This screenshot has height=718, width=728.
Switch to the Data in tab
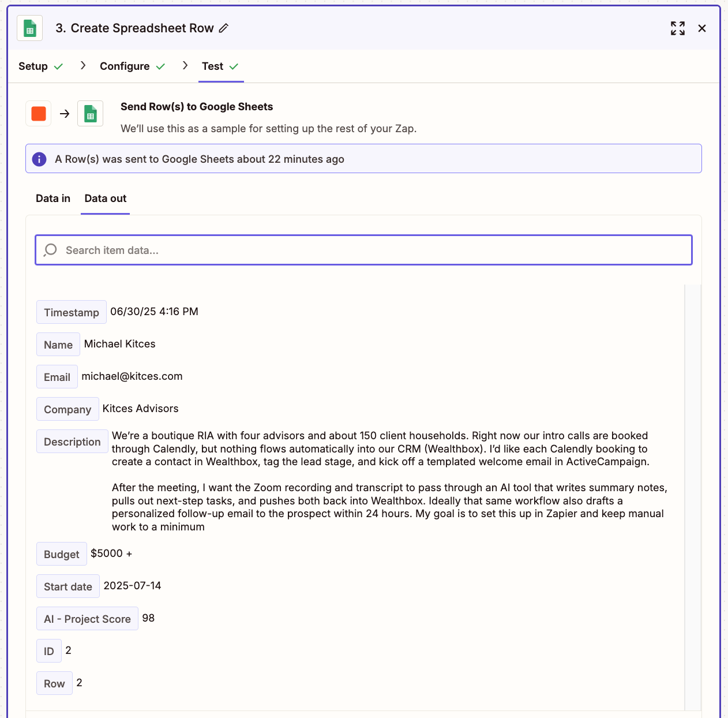click(x=53, y=199)
